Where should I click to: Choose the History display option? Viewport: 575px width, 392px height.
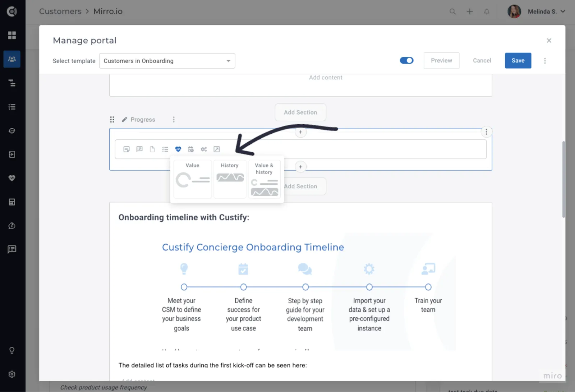230,179
